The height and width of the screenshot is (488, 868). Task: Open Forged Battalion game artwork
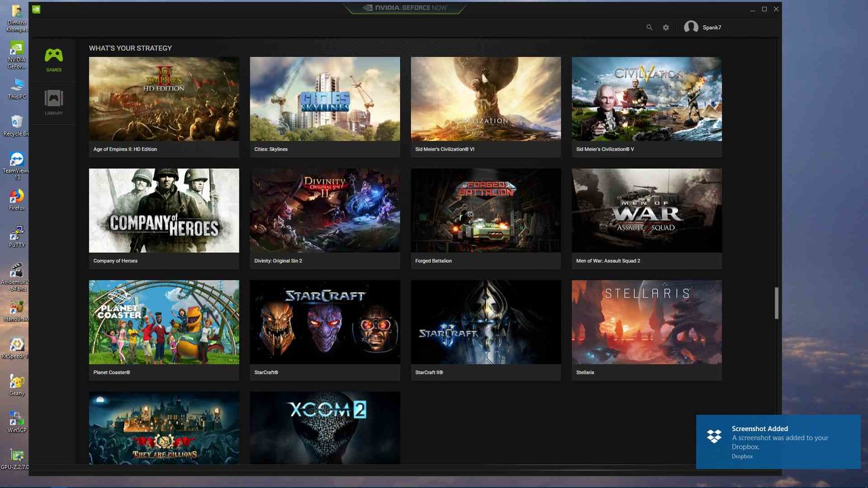(486, 210)
